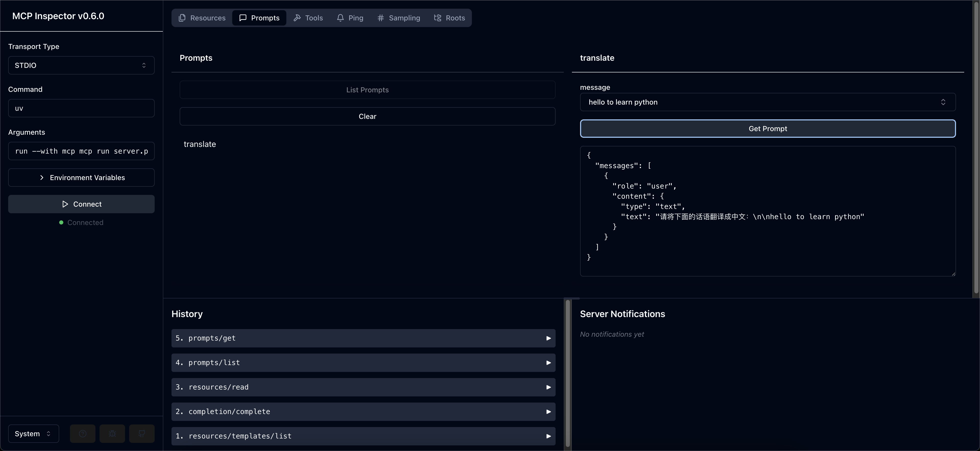Click the Get Prompt button
Viewport: 980px width, 451px height.
point(768,129)
